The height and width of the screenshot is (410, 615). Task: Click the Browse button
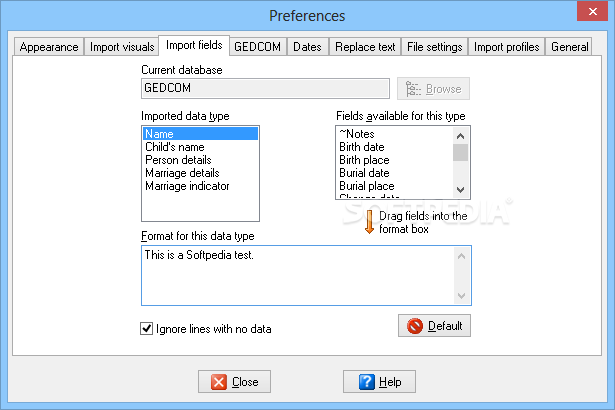click(x=433, y=89)
